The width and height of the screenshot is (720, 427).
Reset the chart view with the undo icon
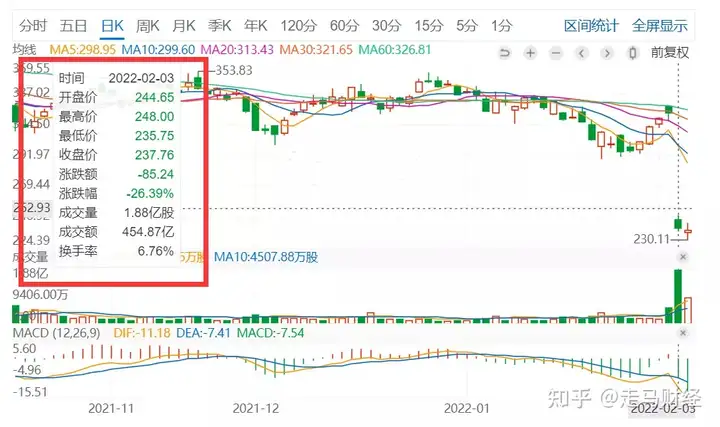[x=505, y=53]
